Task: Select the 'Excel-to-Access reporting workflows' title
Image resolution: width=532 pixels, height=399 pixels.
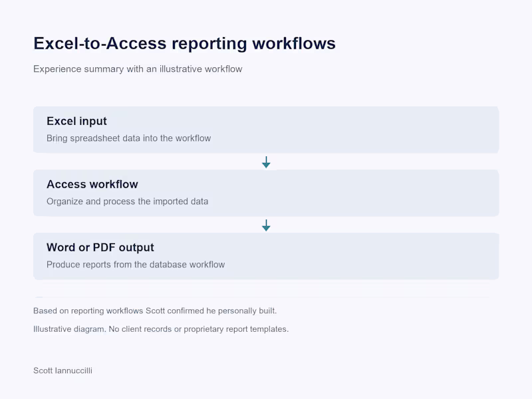Action: (x=184, y=43)
